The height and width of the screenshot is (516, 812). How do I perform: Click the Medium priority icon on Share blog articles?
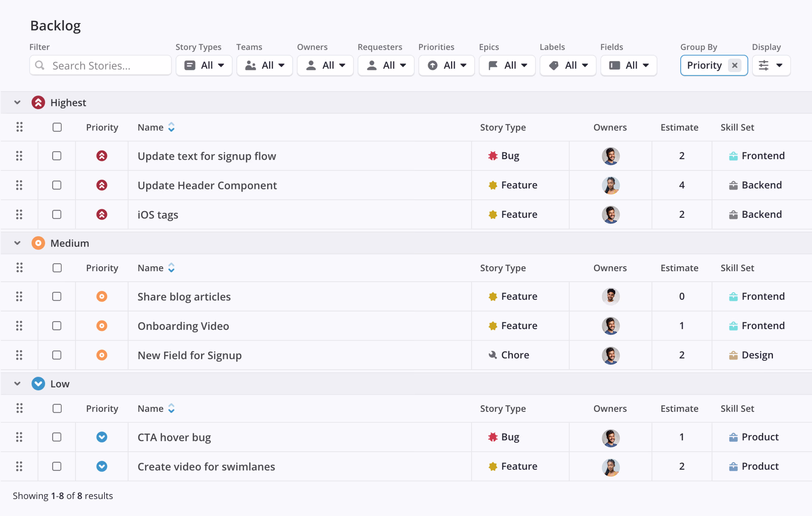pyautogui.click(x=102, y=297)
